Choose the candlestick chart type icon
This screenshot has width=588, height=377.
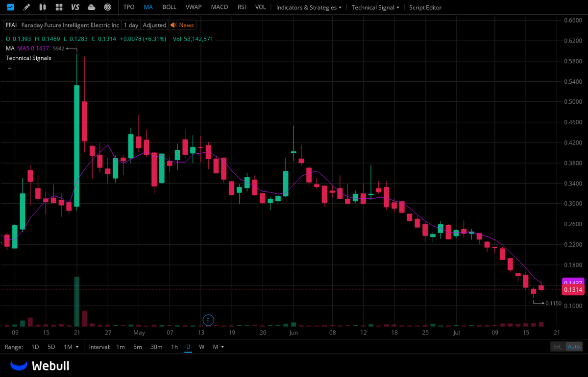coord(43,7)
